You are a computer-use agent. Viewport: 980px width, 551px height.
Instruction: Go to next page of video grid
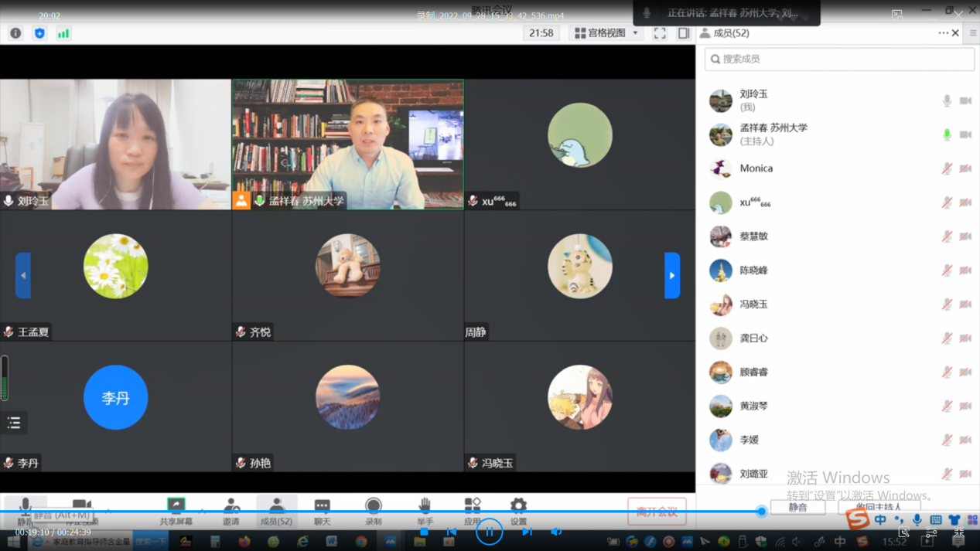point(672,275)
